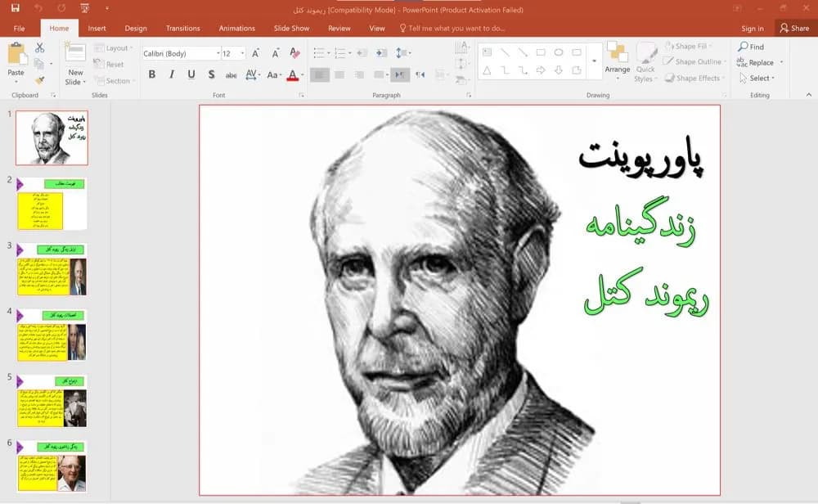Open Shape Outline options
Viewport: 818px width, 504px height.
coord(694,61)
